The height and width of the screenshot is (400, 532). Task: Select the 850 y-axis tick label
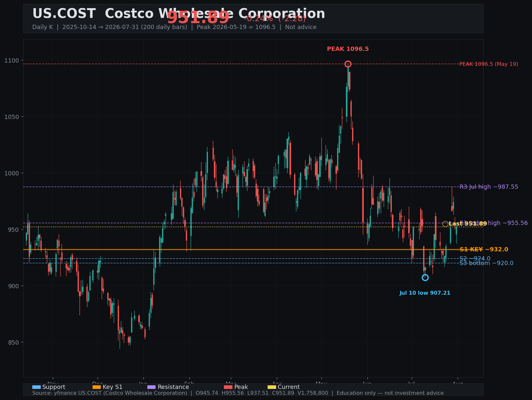pos(14,342)
